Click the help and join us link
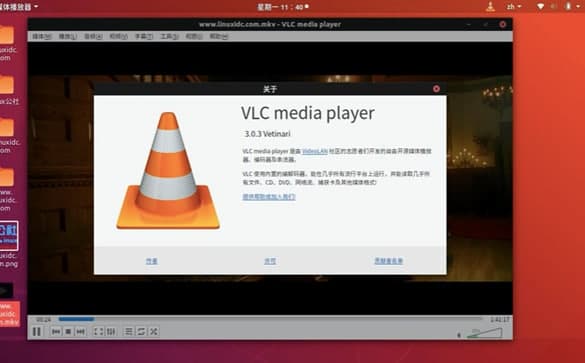Screen dimensions: 585x363 (269, 197)
